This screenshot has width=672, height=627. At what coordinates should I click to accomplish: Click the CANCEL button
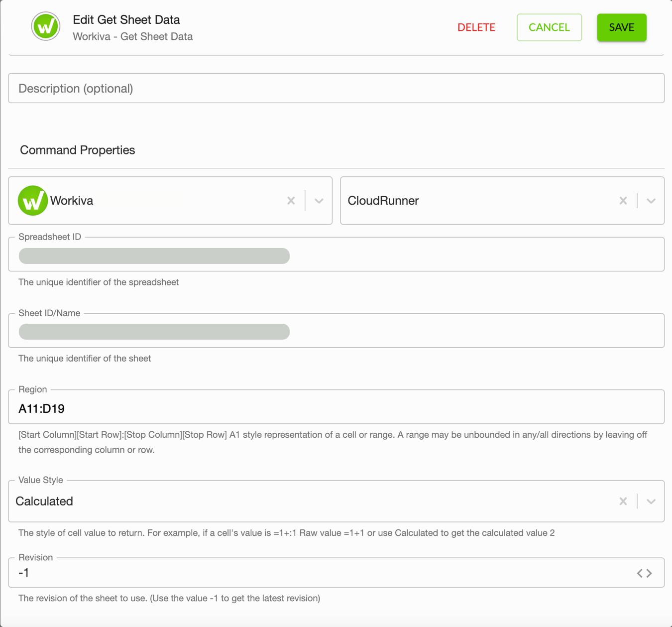tap(549, 27)
